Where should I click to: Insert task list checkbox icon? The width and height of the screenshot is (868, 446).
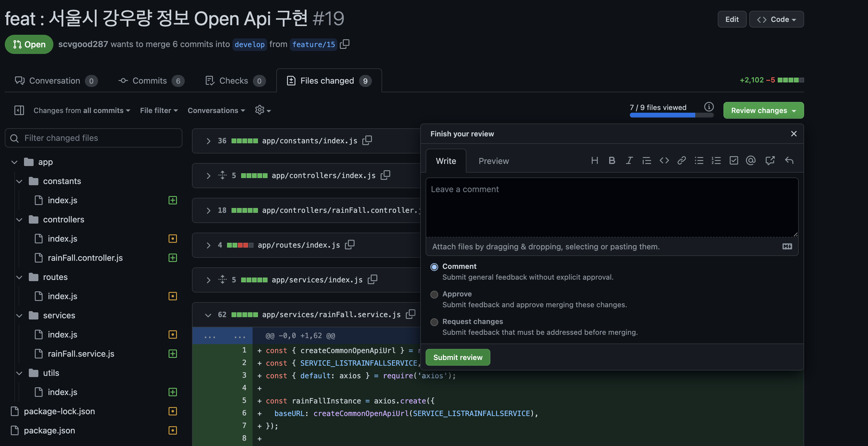[734, 161]
